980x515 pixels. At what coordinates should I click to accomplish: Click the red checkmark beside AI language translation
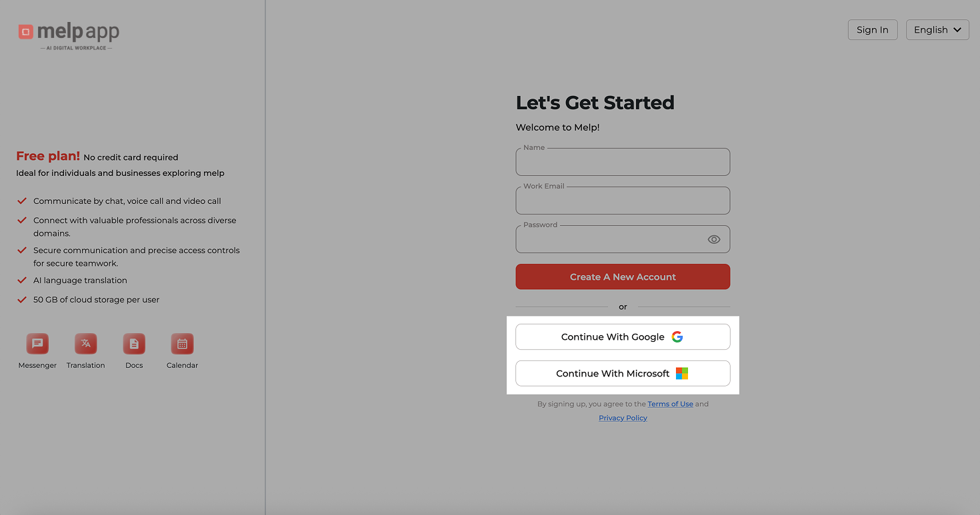point(21,280)
